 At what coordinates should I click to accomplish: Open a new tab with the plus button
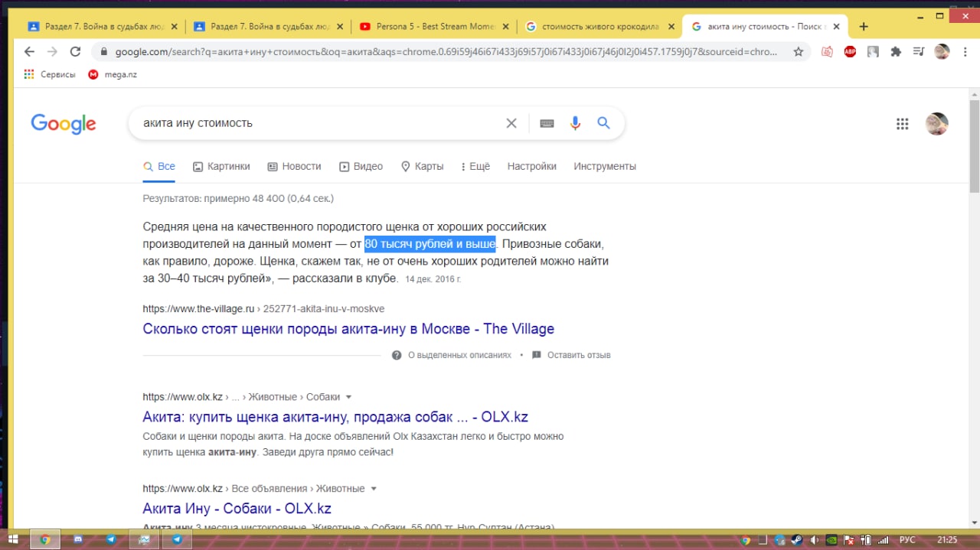[864, 26]
